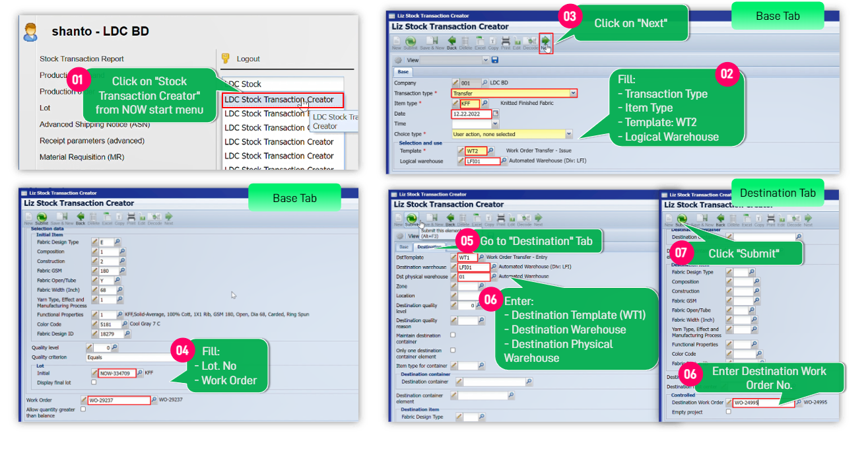Click Back arrow in the Selection data window
Image resolution: width=868 pixels, height=449 pixels.
[81, 217]
